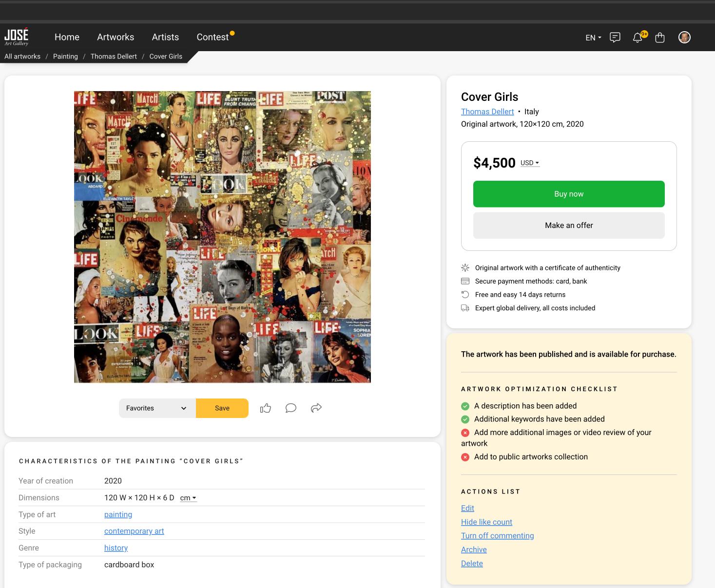715x588 pixels.
Task: Click 'Add more additional images' checklist item
Action: click(x=556, y=438)
